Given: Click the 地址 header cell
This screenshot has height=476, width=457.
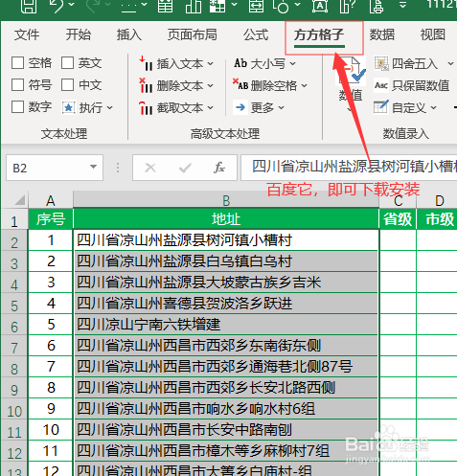Looking at the screenshot, I should coord(226,219).
